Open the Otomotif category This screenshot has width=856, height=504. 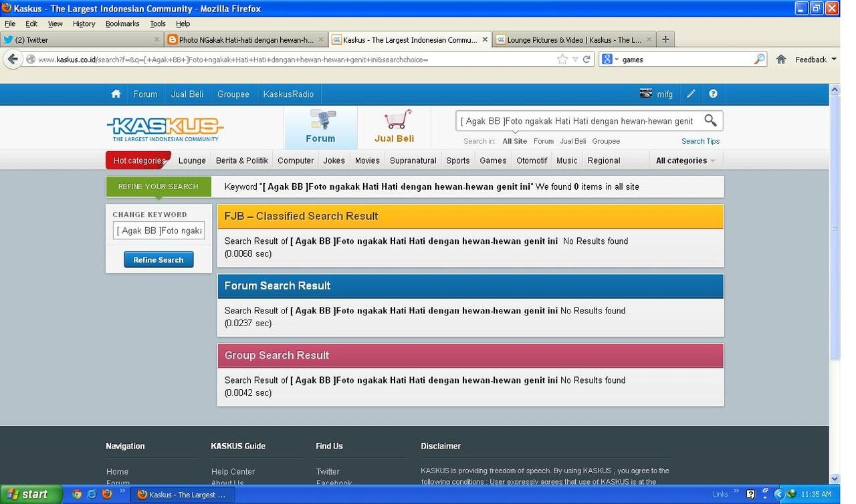532,160
